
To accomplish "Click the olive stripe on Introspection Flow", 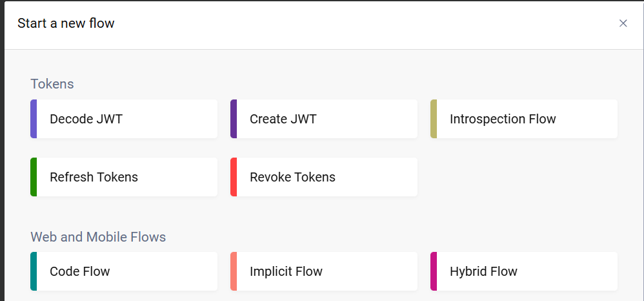I will pyautogui.click(x=434, y=119).
